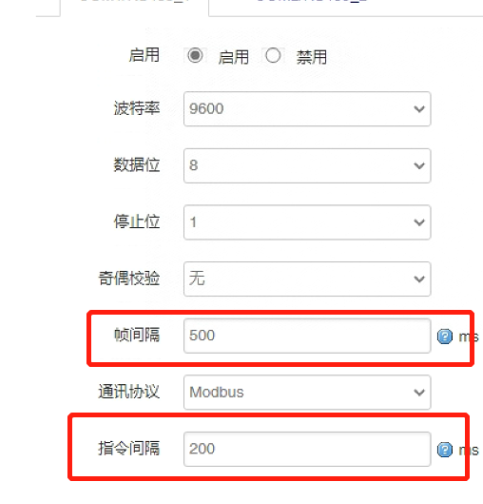Click the 帧间隔 field label
This screenshot has width=483, height=504.
(x=137, y=335)
